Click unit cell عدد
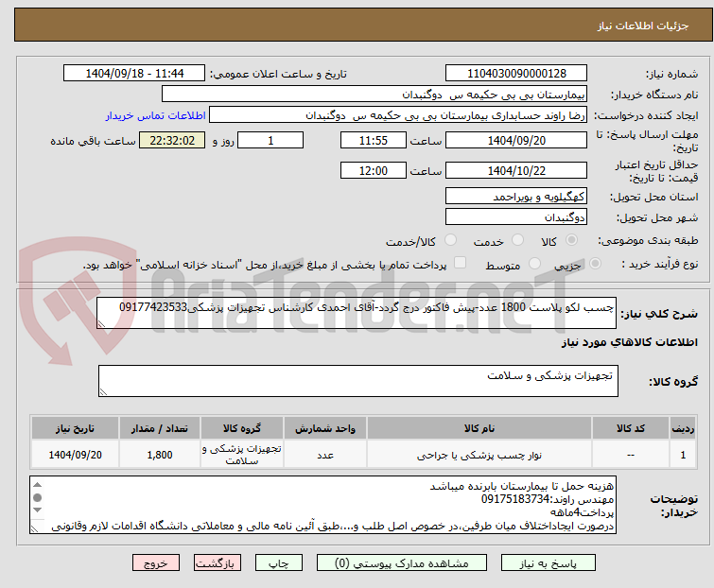Screen dimensions: 714x588 click(325, 455)
